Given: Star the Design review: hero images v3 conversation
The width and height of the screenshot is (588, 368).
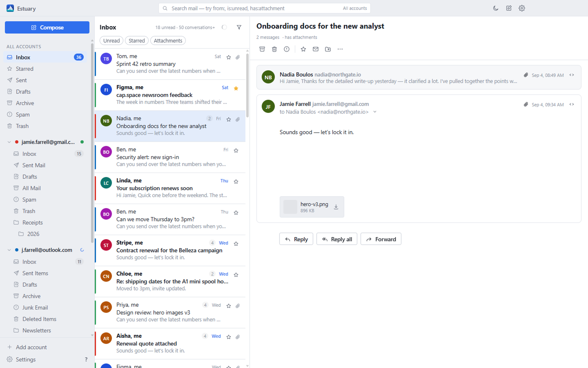Looking at the screenshot, I should 229,306.
